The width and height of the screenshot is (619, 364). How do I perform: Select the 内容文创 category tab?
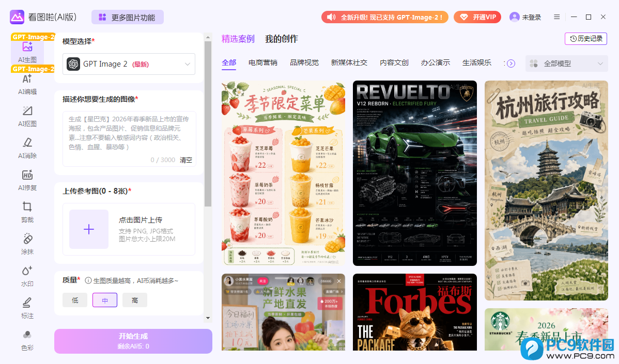394,62
